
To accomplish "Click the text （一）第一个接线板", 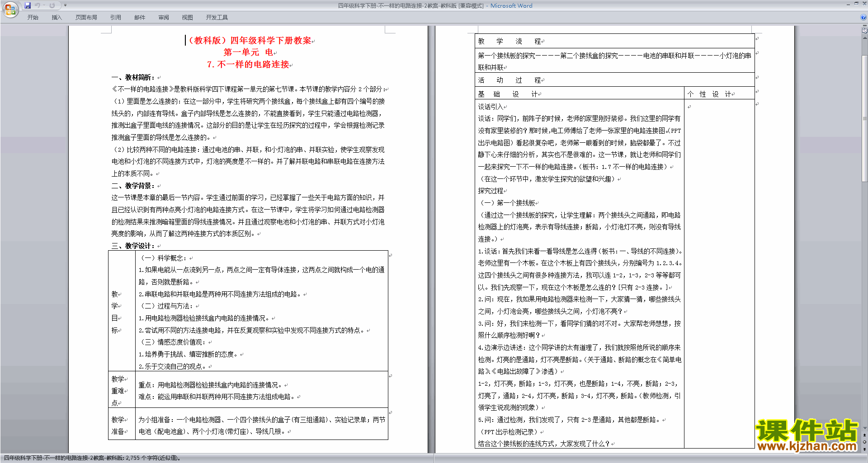I will point(507,203).
